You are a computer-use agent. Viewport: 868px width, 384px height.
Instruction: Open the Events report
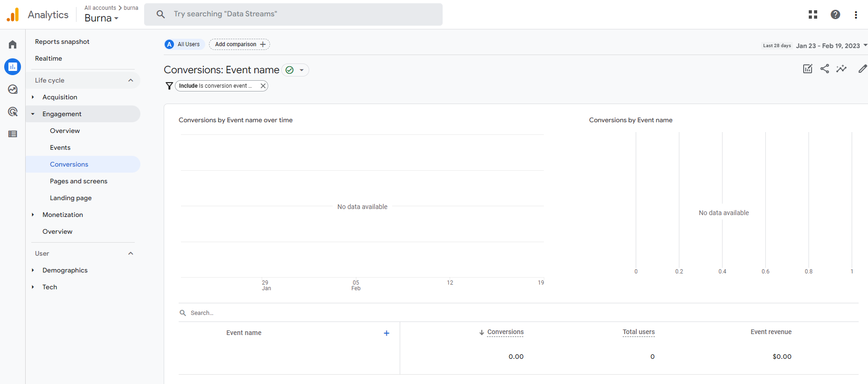click(x=60, y=147)
